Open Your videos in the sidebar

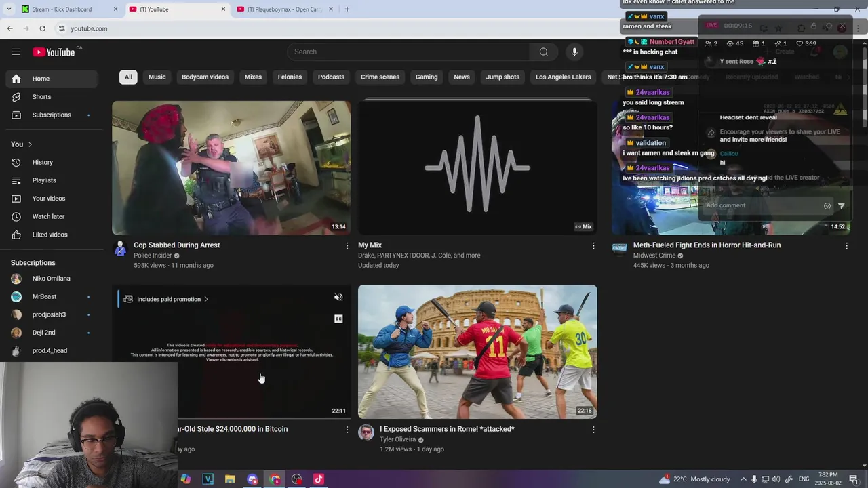[52, 199]
